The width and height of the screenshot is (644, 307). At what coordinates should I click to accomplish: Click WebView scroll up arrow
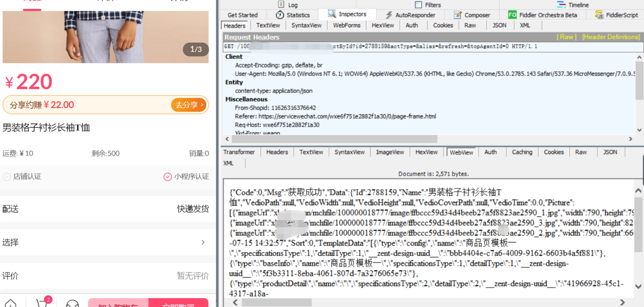(x=638, y=191)
